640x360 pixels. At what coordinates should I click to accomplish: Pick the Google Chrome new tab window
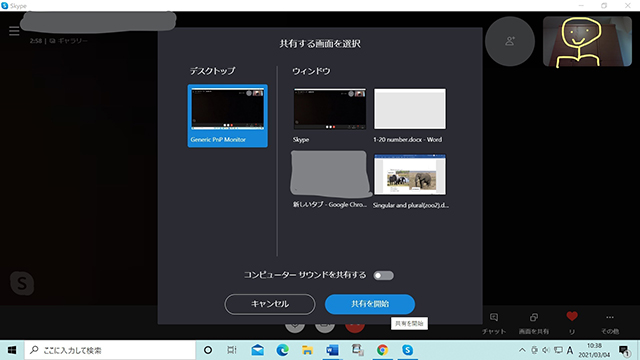(x=330, y=173)
